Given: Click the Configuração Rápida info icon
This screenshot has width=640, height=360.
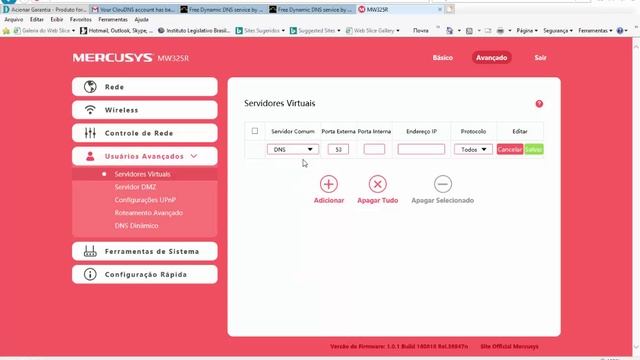Looking at the screenshot, I should click(90, 274).
